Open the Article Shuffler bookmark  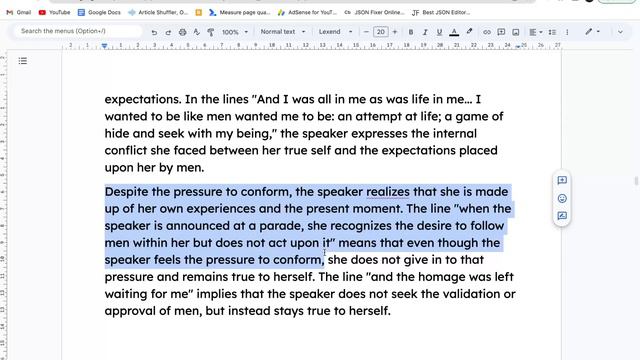[158, 12]
